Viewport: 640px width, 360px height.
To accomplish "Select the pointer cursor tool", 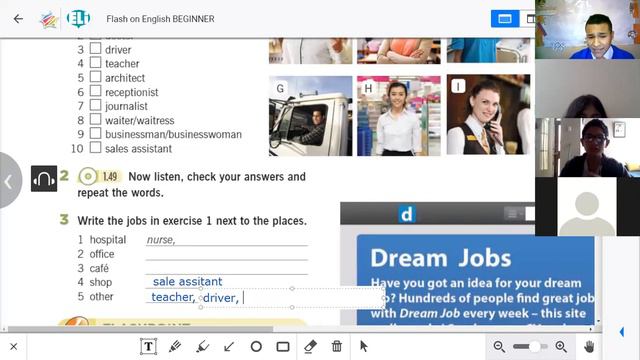I will pyautogui.click(x=364, y=347).
